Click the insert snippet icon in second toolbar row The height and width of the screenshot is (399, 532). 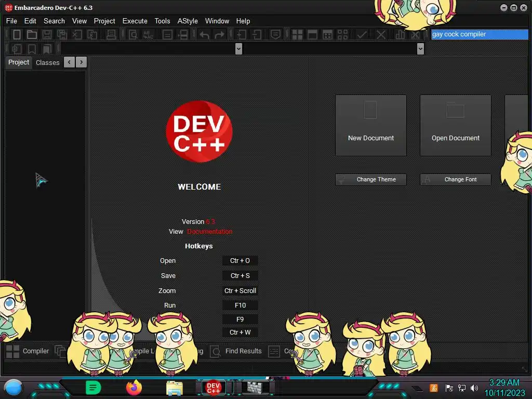[17, 49]
